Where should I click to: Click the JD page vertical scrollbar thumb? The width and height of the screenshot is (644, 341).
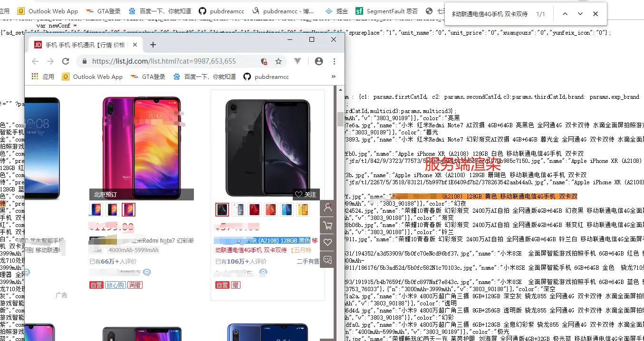pyautogui.click(x=340, y=119)
